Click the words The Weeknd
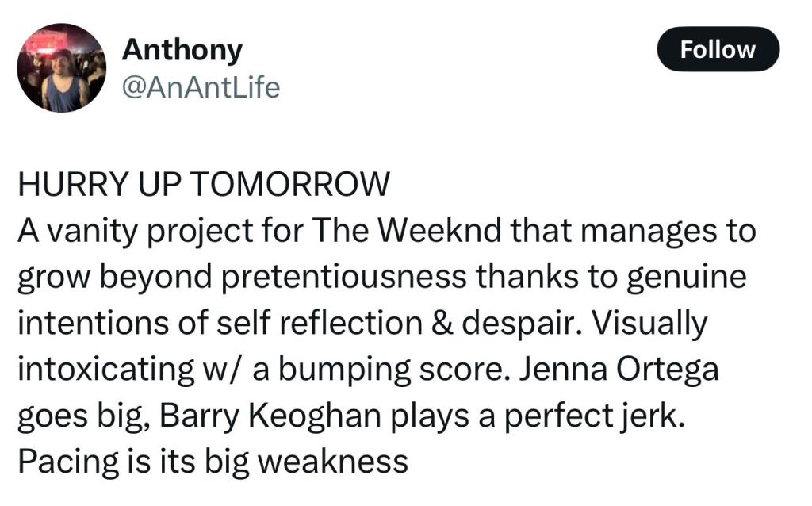Viewport: 812px width, 506px height. (407, 230)
